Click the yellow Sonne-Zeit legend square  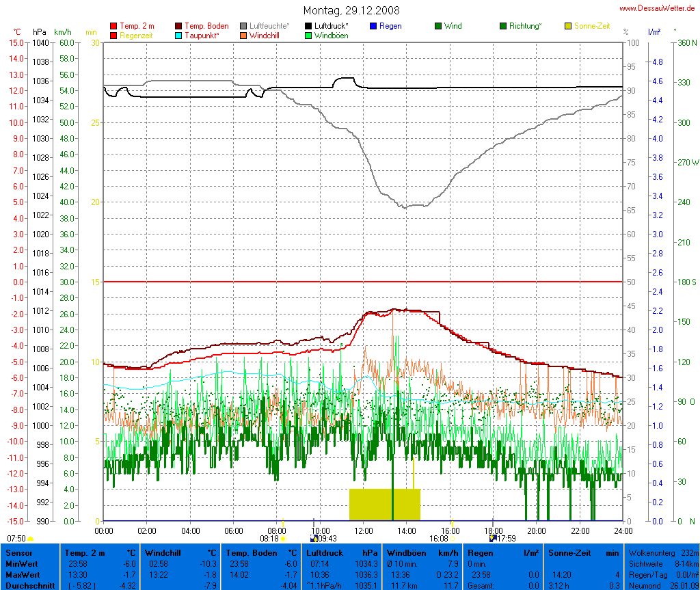[568, 26]
